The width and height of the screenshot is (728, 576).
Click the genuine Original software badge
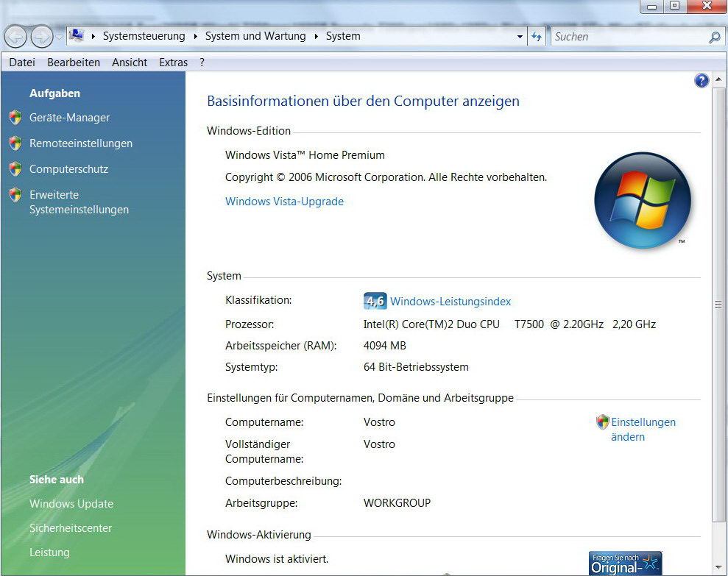(626, 563)
